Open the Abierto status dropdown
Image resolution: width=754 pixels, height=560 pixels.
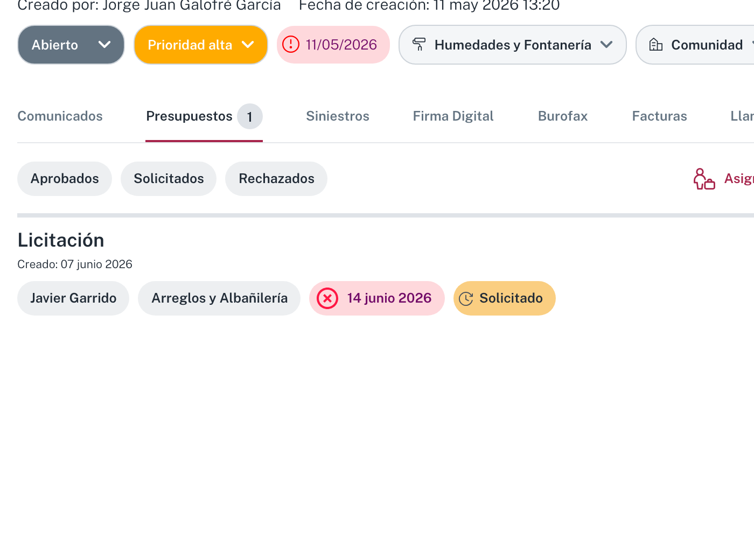tap(71, 45)
